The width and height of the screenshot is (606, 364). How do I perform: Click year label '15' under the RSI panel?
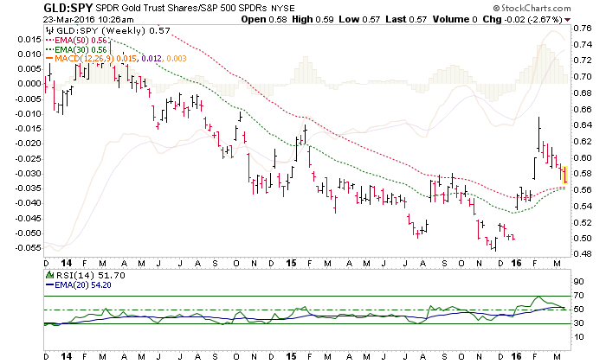pos(291,356)
